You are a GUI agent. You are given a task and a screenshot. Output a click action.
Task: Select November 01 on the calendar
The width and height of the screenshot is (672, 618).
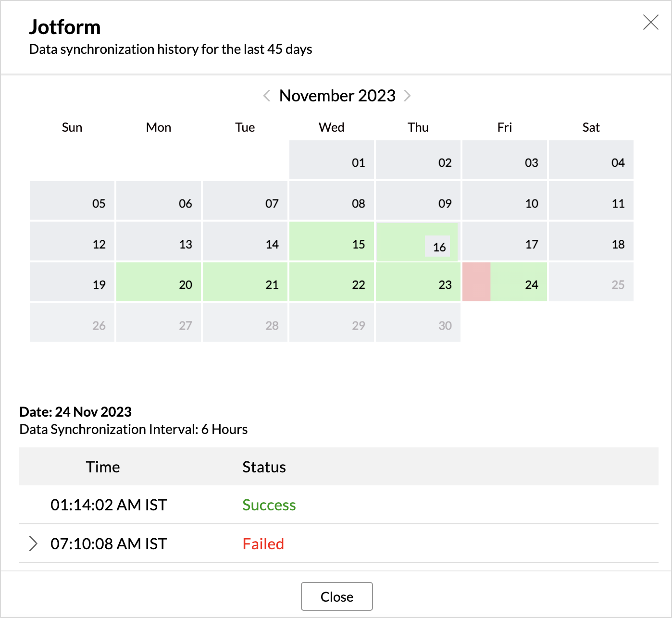pyautogui.click(x=332, y=160)
